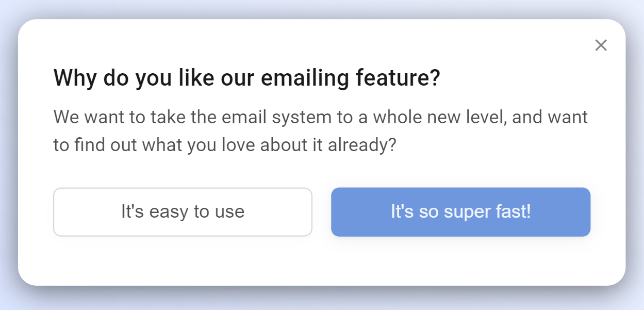Respond using the unhighlighted option

tap(183, 211)
